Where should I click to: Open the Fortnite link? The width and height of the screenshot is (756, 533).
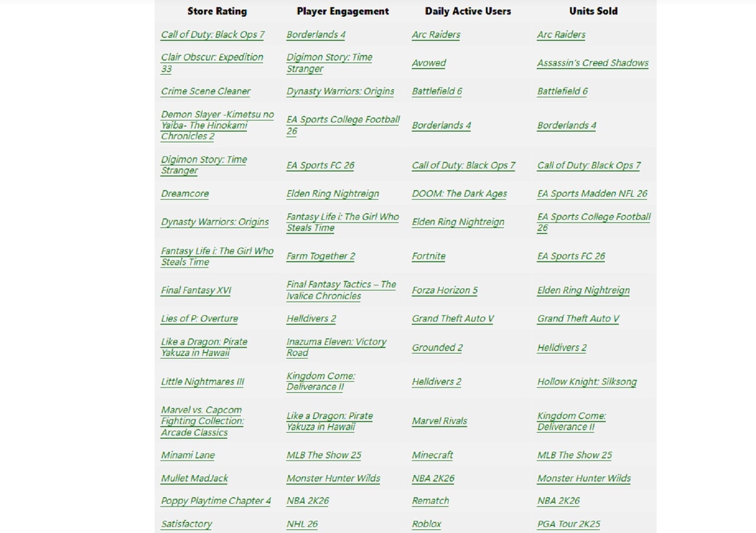tap(428, 256)
